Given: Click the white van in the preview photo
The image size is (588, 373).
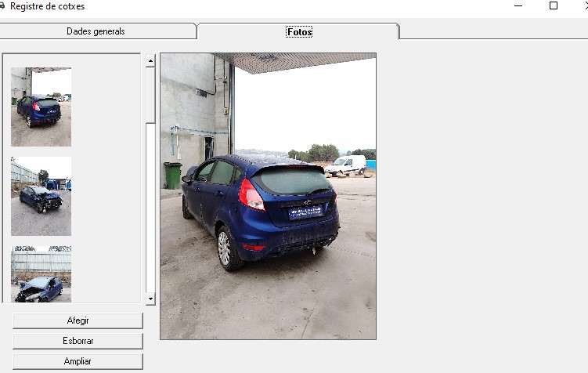Looking at the screenshot, I should tap(346, 165).
